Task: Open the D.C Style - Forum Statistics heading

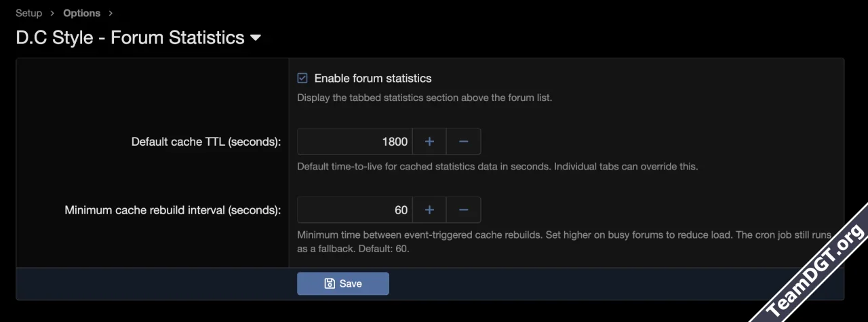Action: coord(130,37)
